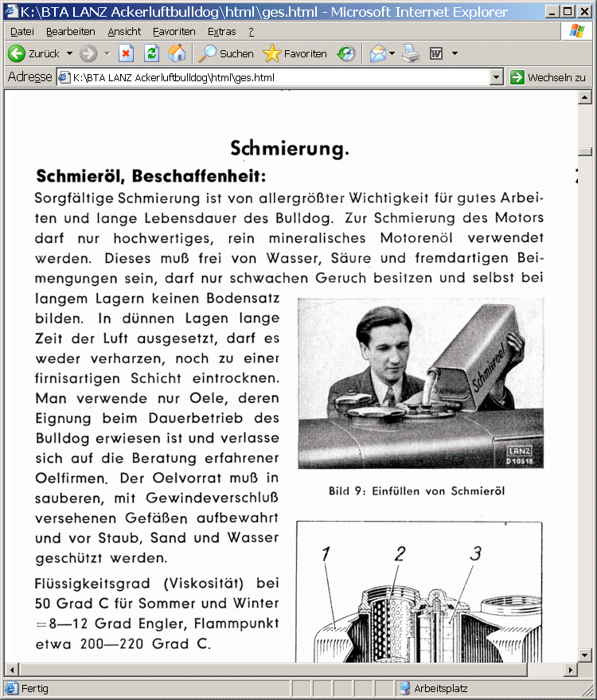This screenshot has width=597, height=700.
Task: Click the numbered filter cross-section diagram
Action: (419, 592)
